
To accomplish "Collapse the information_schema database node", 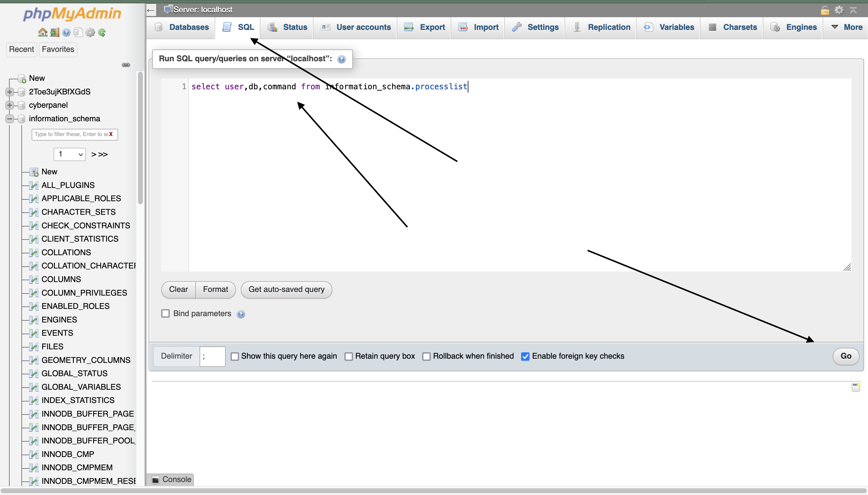I will (x=10, y=119).
